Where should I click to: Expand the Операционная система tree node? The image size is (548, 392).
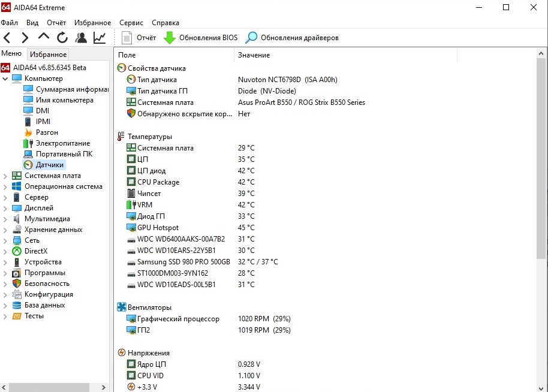pyautogui.click(x=5, y=187)
